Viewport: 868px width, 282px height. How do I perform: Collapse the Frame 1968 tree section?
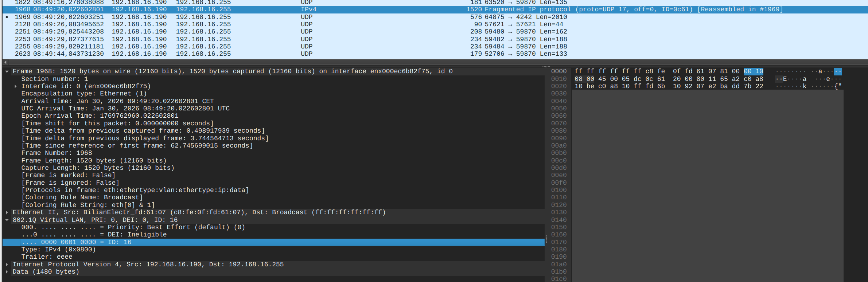pyautogui.click(x=7, y=71)
